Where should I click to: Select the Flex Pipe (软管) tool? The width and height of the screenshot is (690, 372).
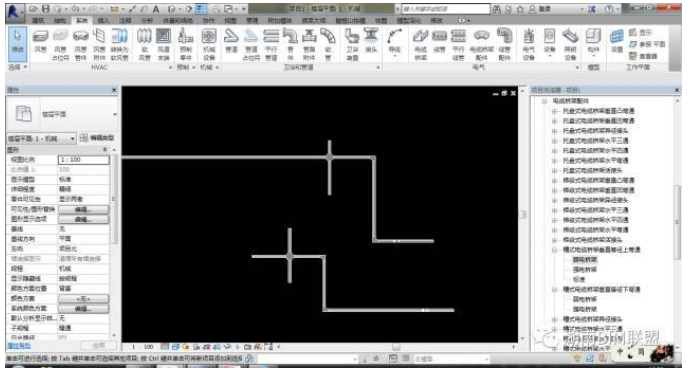(x=328, y=44)
